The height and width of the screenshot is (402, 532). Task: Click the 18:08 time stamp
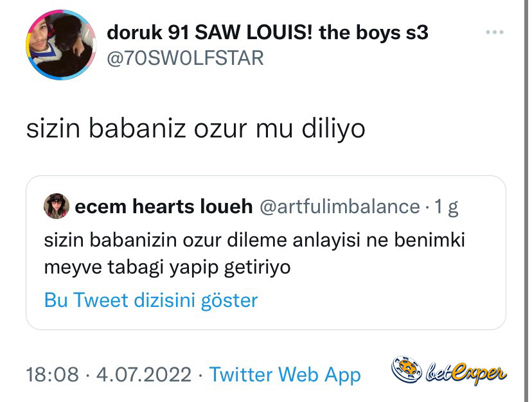coord(52,374)
